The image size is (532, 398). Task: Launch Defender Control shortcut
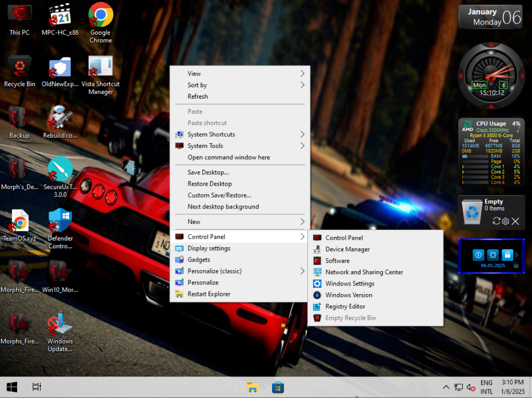click(60, 228)
